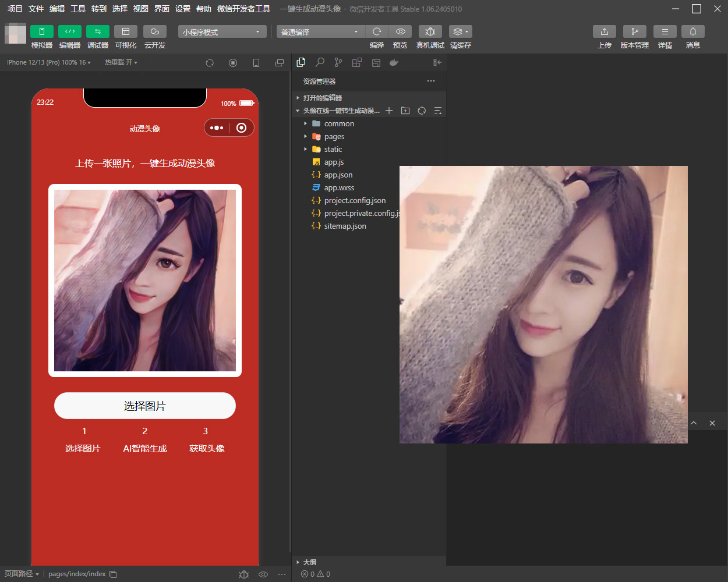The height and width of the screenshot is (582, 728).
Task: Click the bug icon at the simulator bottom
Action: 244,574
